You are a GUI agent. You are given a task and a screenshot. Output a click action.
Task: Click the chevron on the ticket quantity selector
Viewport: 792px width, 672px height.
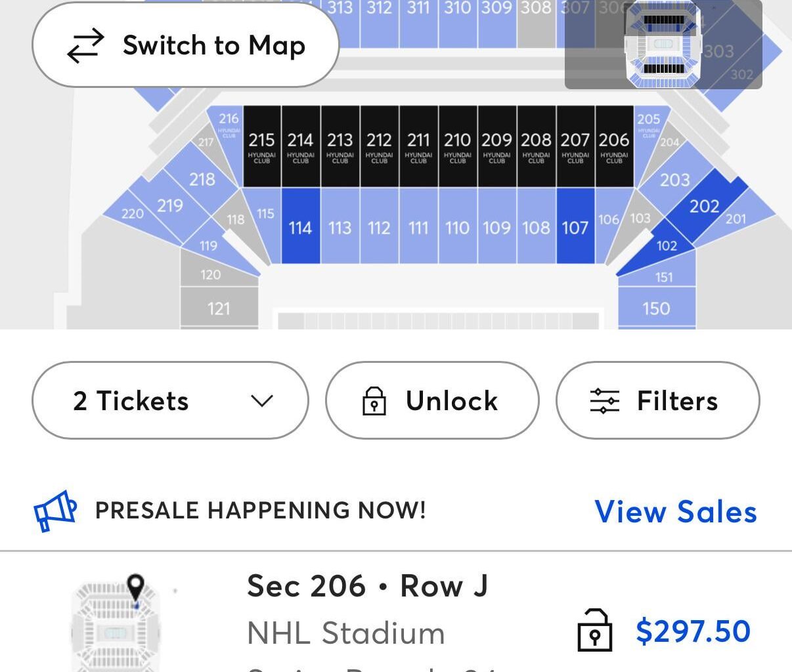[263, 401]
